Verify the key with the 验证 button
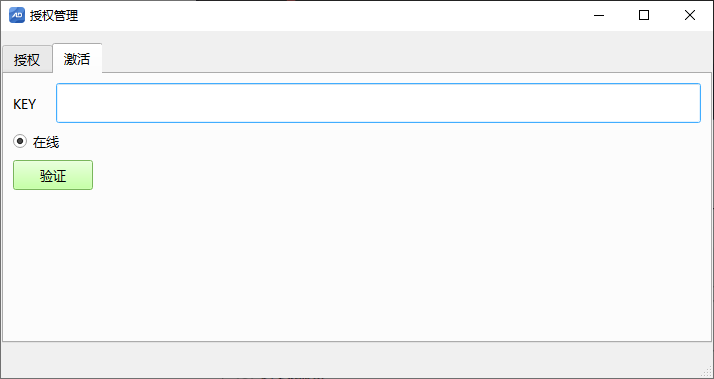This screenshot has height=379, width=714. point(53,175)
